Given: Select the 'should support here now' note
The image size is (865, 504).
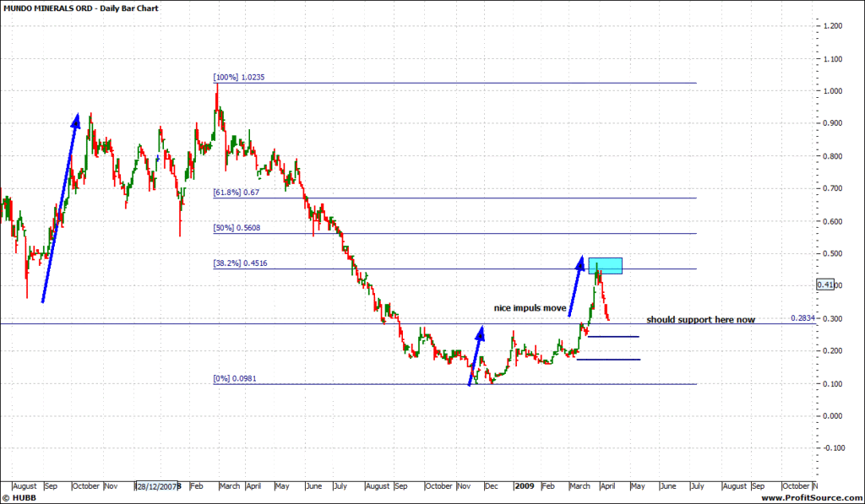Looking at the screenshot, I should [700, 319].
